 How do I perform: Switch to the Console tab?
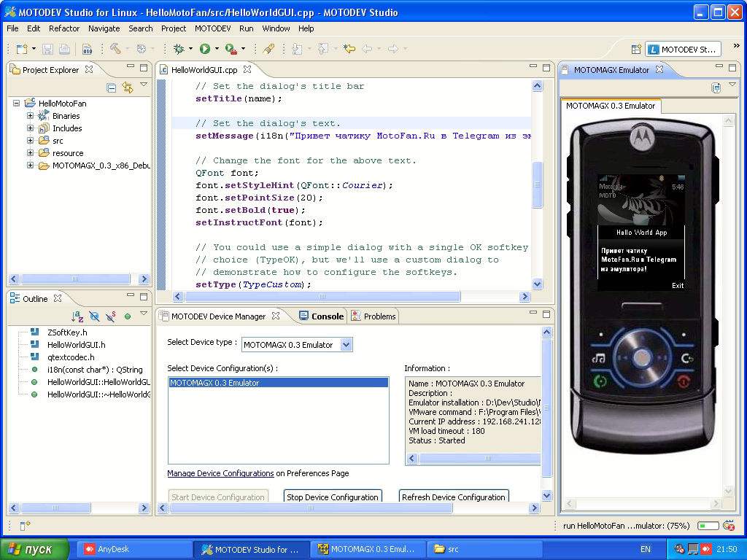tap(321, 316)
